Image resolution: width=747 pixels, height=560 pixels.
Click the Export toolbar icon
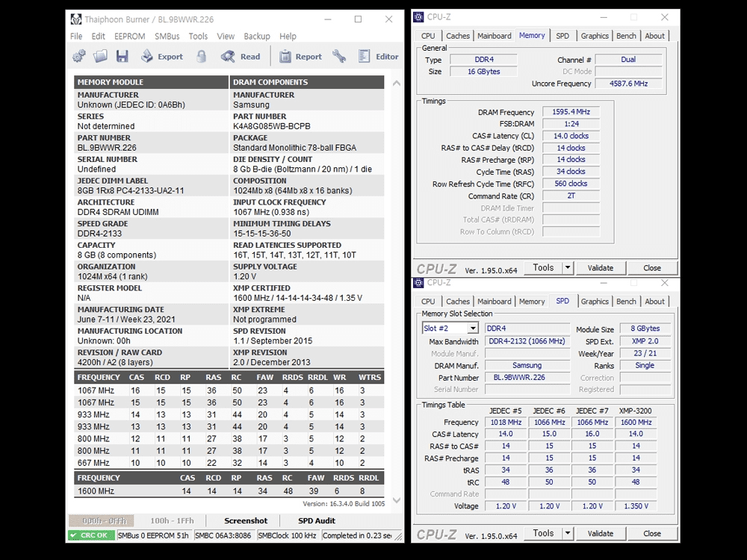(x=162, y=56)
